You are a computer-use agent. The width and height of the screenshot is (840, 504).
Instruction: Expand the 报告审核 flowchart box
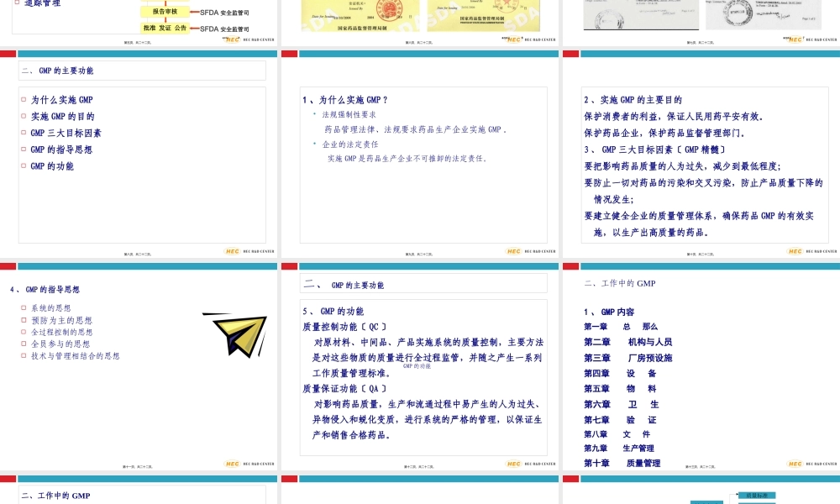[x=166, y=12]
